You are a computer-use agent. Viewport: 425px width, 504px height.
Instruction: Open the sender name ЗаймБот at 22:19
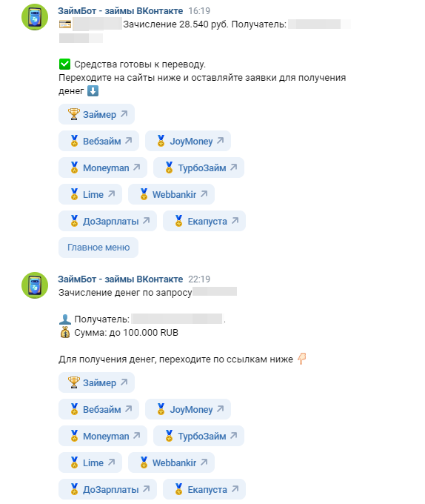coord(121,279)
